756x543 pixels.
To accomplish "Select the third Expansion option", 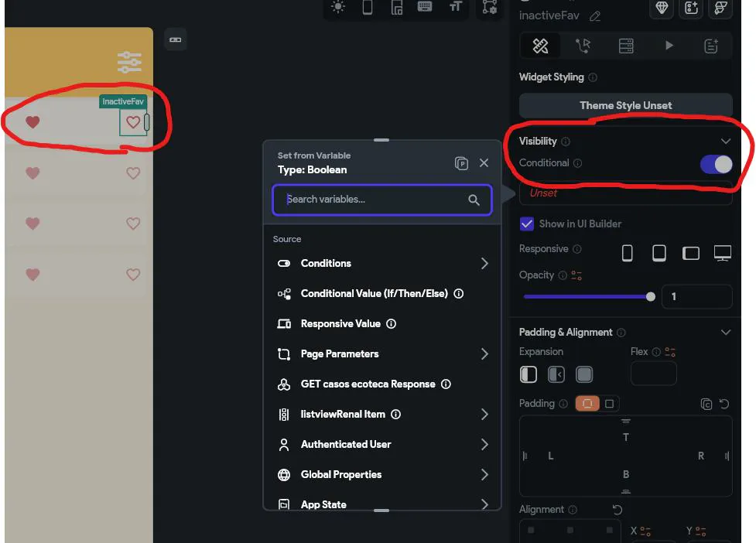I will click(x=584, y=374).
